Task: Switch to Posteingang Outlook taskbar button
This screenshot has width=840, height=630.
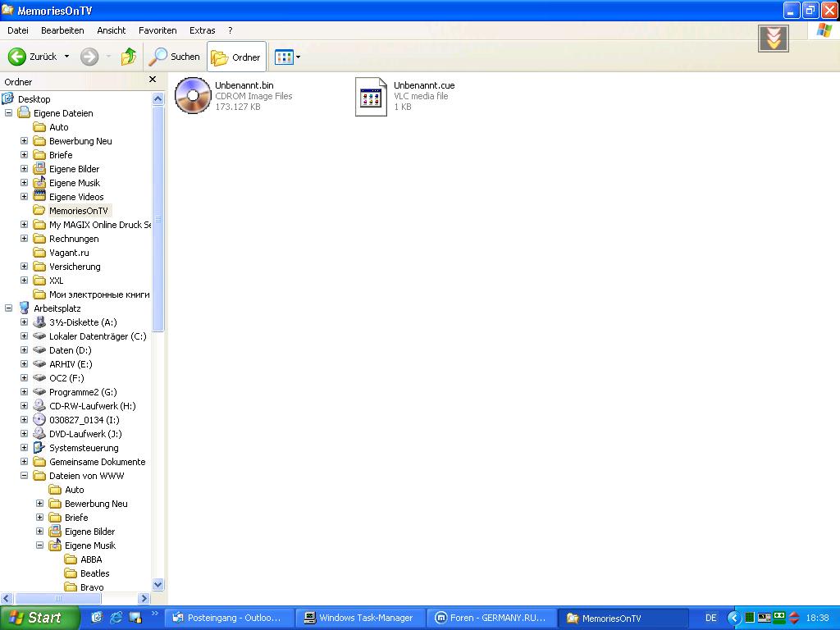Action: click(x=228, y=618)
